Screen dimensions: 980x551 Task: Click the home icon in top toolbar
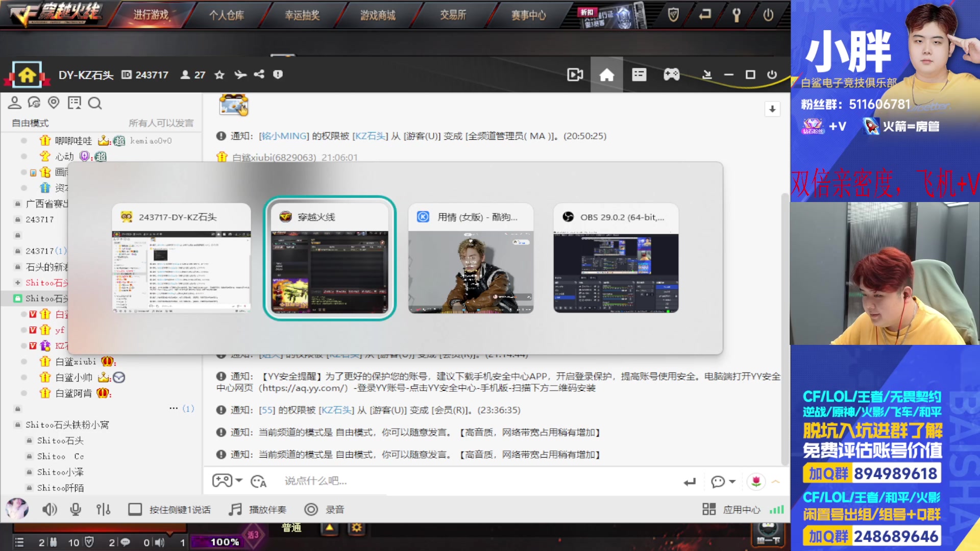pyautogui.click(x=605, y=74)
